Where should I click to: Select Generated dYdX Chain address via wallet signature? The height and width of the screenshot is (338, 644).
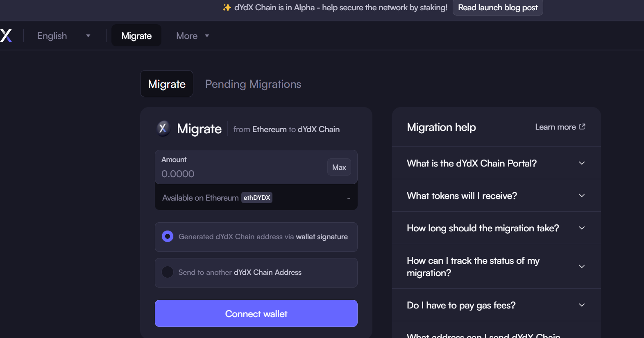tap(168, 237)
